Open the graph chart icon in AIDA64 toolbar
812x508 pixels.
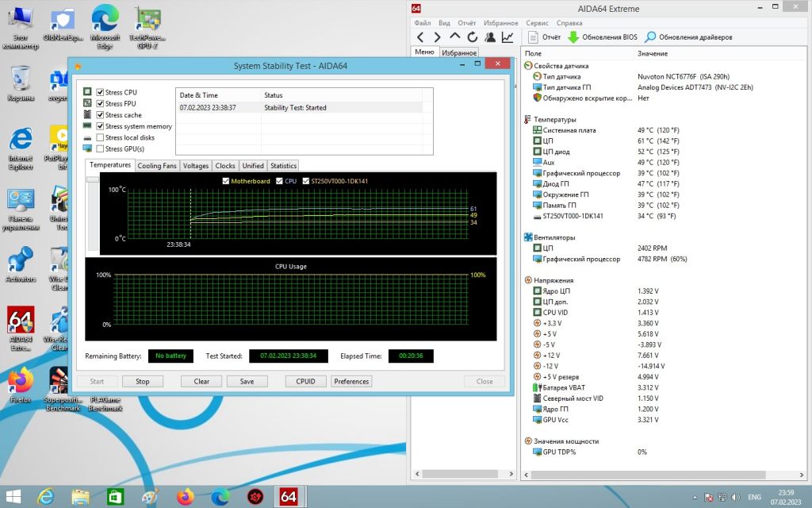[x=507, y=37]
